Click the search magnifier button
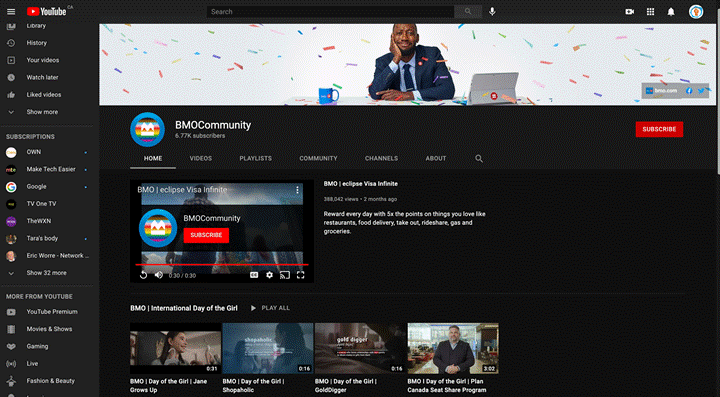Viewport: 720px width, 397px height. tap(468, 11)
